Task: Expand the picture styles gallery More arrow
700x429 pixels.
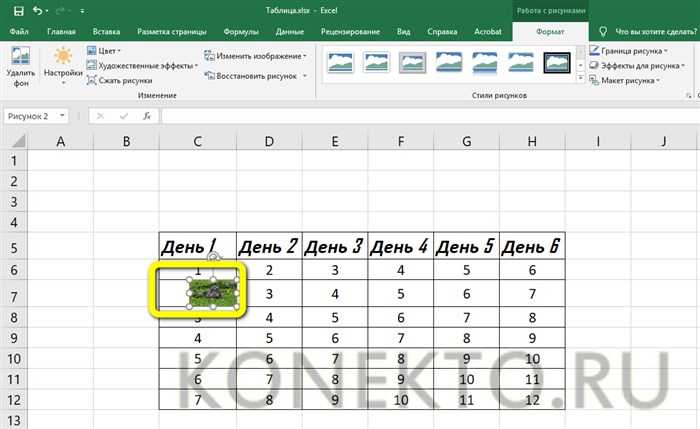Action: (580, 79)
